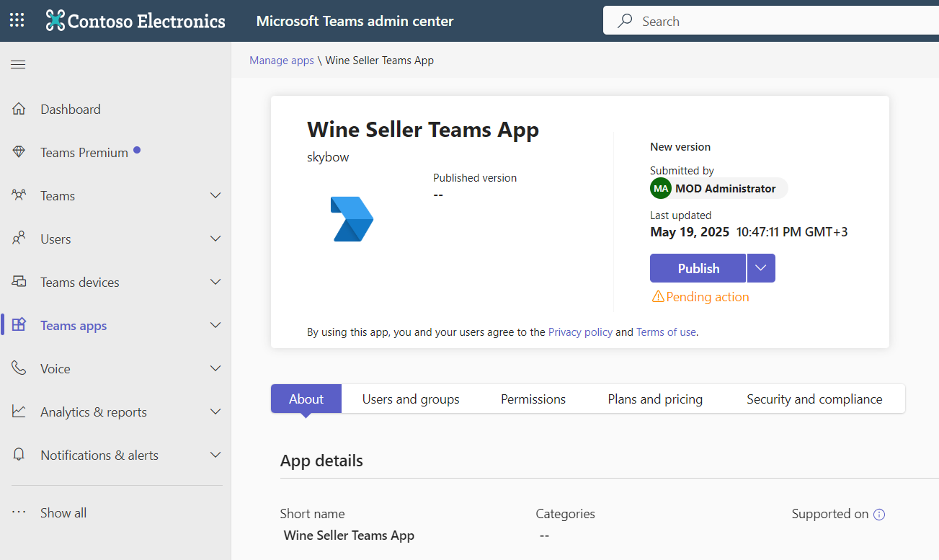The width and height of the screenshot is (939, 560).
Task: Select Notifications & alerts in the sidebar
Action: [x=99, y=455]
